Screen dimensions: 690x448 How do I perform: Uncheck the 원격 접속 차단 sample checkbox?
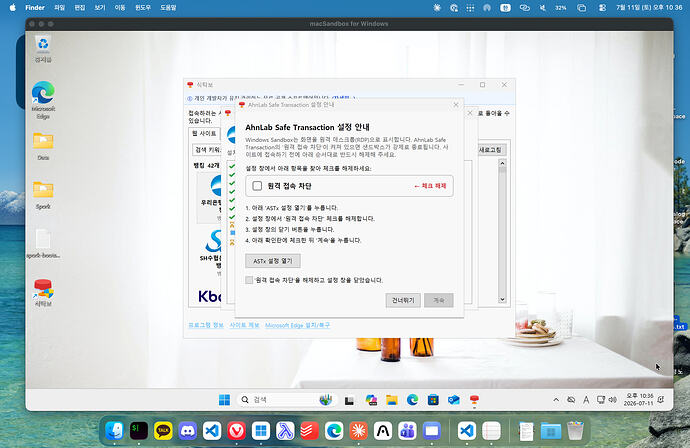257,186
